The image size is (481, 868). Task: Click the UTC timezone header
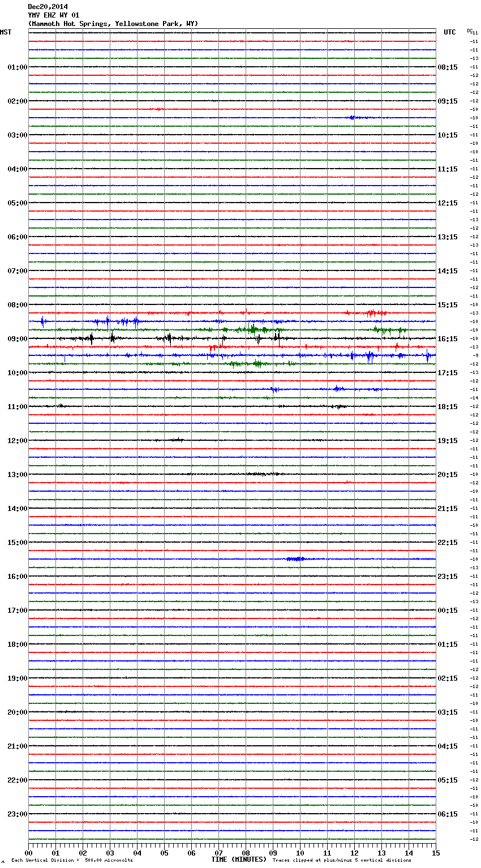450,32
